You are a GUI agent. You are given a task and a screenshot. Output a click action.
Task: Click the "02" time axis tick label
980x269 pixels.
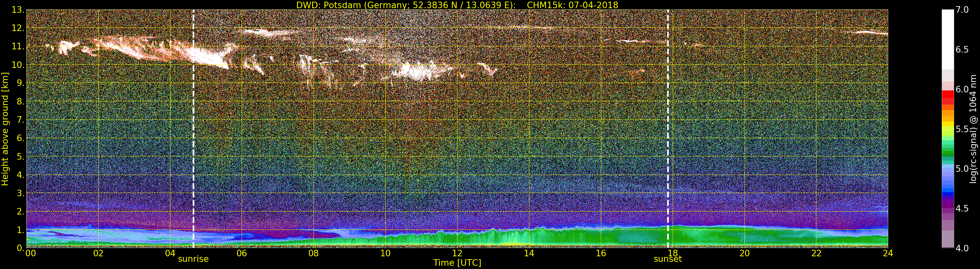[x=98, y=253]
